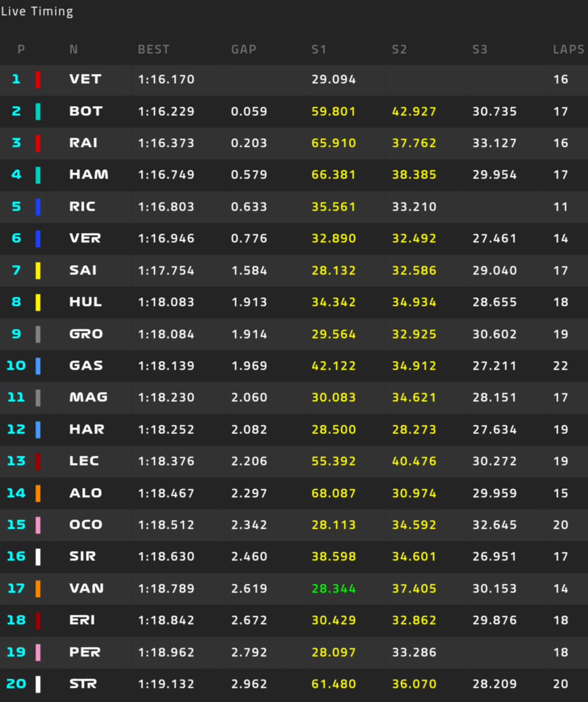Click VET's red team color bar

38,80
